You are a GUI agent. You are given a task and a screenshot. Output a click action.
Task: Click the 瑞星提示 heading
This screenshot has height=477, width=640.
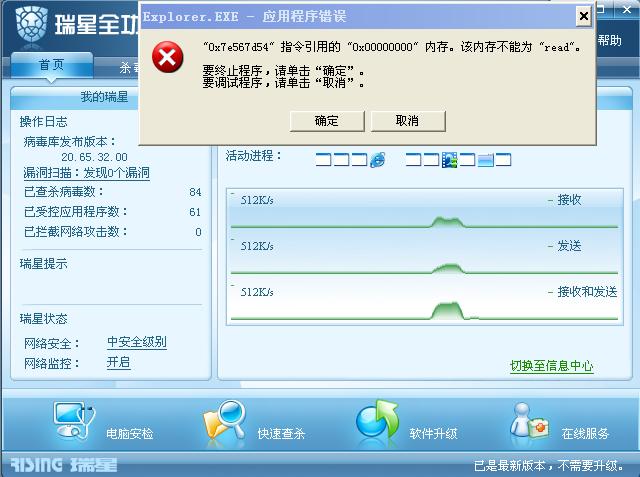tap(44, 264)
